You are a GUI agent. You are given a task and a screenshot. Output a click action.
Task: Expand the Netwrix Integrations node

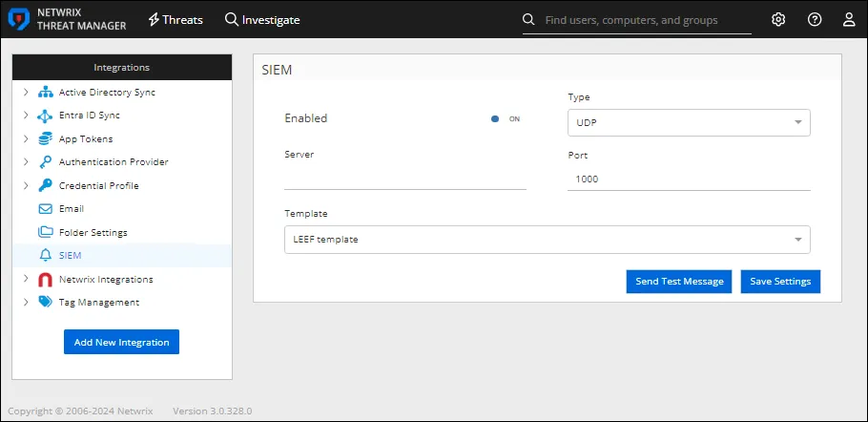click(x=26, y=279)
